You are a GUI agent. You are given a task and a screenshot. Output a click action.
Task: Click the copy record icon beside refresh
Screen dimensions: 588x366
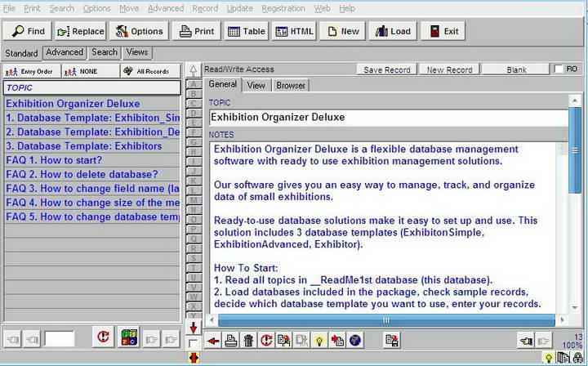tap(284, 341)
